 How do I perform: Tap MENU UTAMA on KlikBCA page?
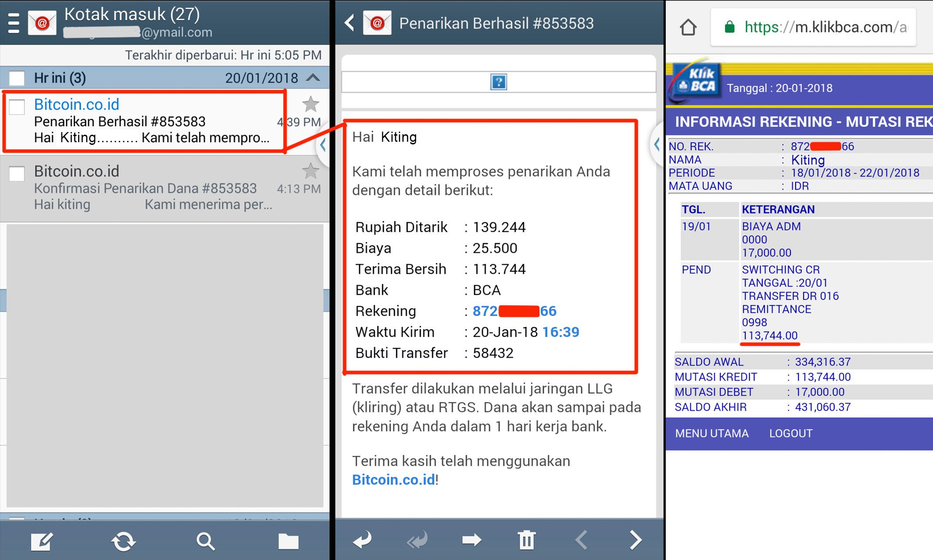pyautogui.click(x=712, y=434)
